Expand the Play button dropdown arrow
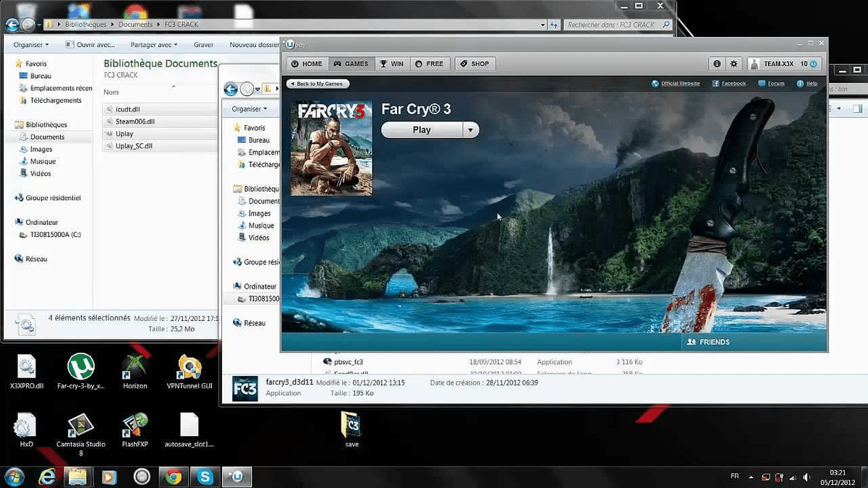 point(471,130)
